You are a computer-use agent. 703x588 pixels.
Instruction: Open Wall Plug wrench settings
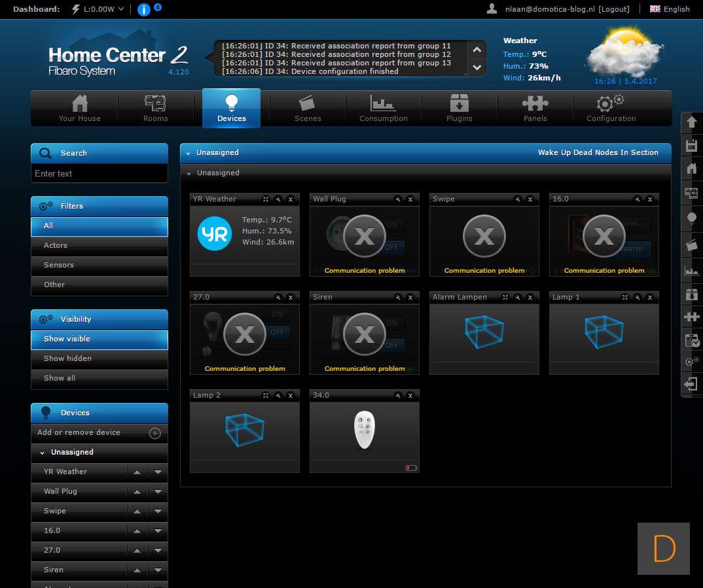pyautogui.click(x=398, y=199)
